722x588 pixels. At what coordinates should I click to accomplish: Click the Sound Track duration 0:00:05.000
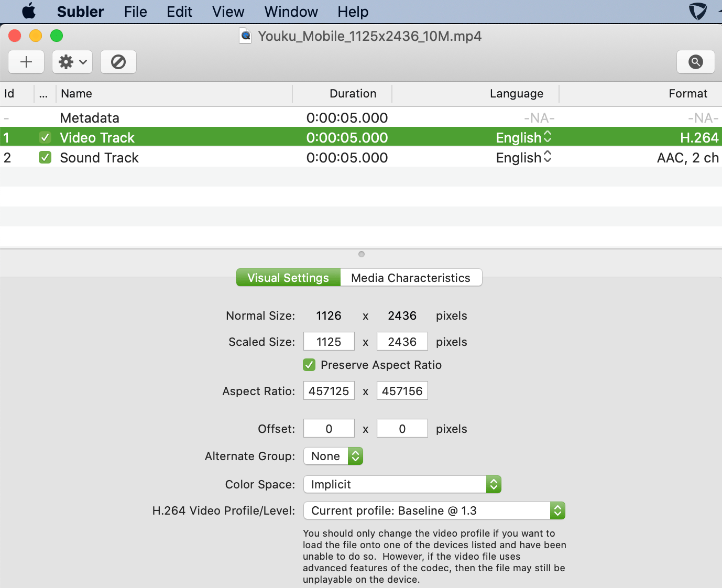click(x=347, y=157)
